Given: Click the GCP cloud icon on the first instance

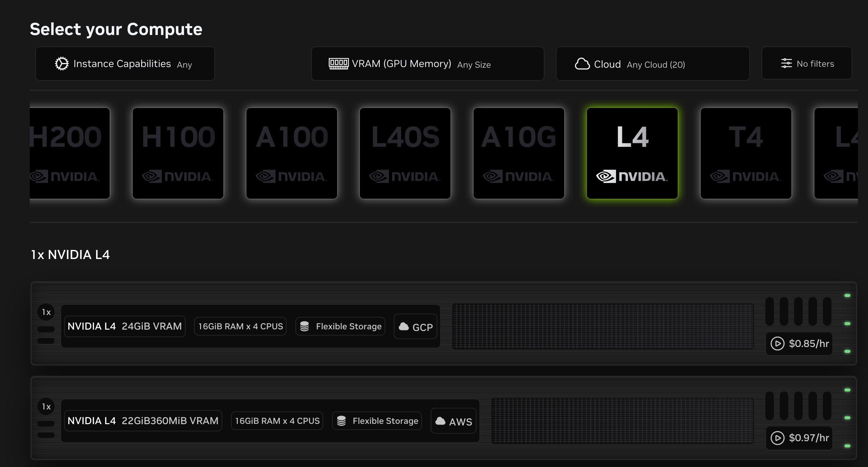Looking at the screenshot, I should tap(403, 326).
